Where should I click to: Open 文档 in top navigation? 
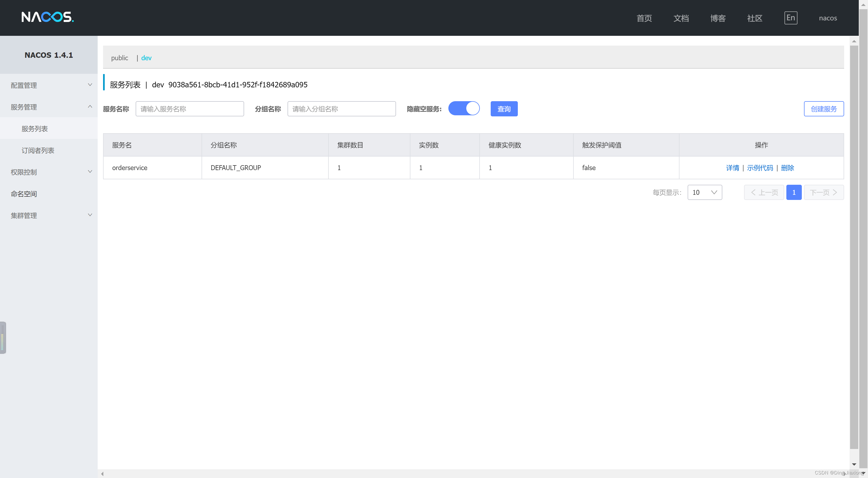tap(681, 18)
